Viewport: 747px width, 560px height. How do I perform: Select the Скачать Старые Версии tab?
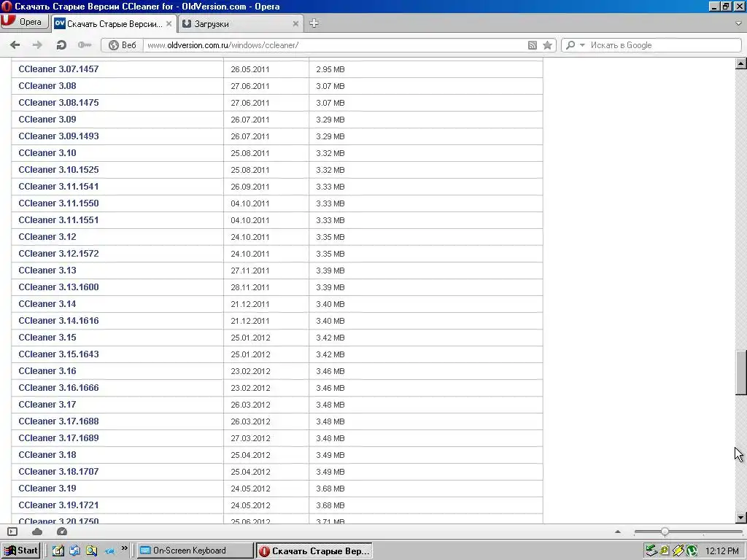[x=114, y=24]
